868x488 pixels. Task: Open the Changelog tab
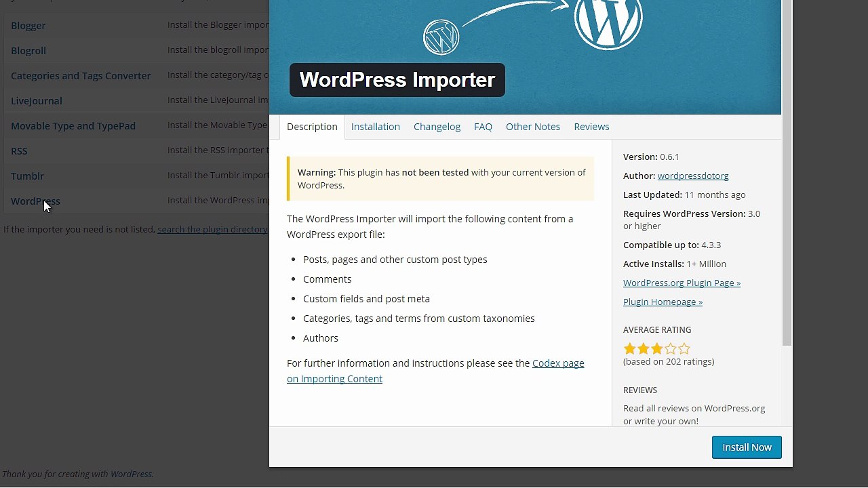(437, 127)
